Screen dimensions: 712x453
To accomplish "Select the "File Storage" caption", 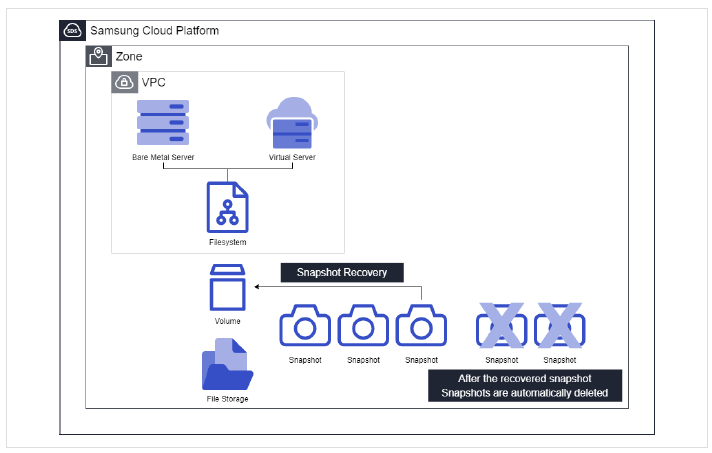I will [x=227, y=399].
